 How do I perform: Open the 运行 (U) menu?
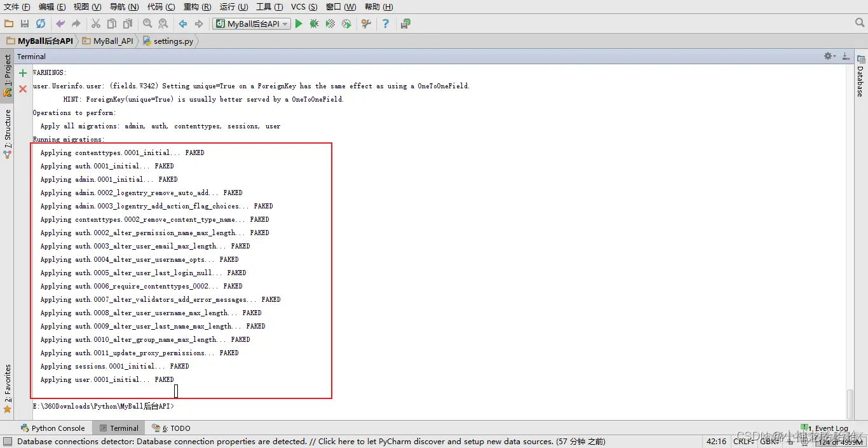[x=234, y=7]
